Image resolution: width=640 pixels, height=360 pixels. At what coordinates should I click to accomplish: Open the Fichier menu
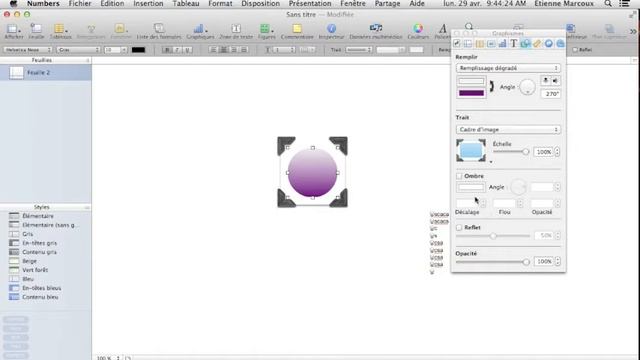(80, 4)
